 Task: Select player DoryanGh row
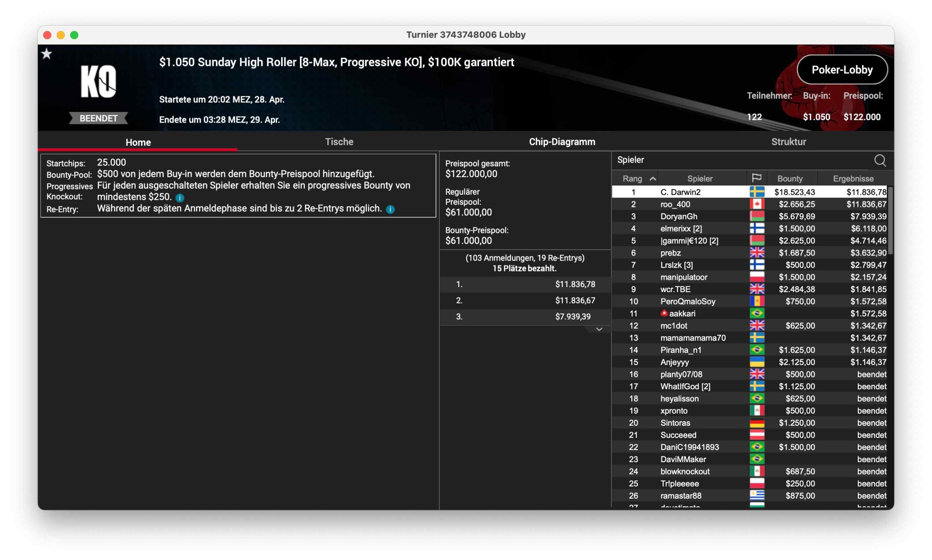679,216
